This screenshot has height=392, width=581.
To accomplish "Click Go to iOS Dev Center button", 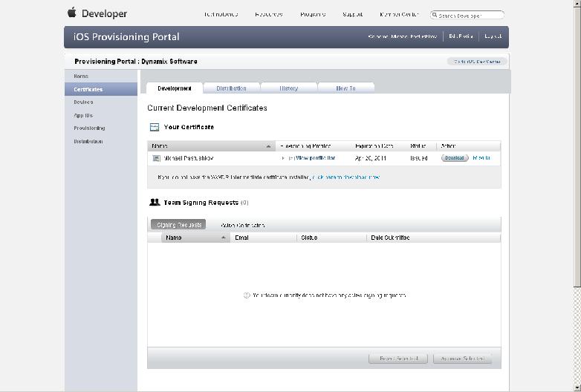I will point(477,62).
